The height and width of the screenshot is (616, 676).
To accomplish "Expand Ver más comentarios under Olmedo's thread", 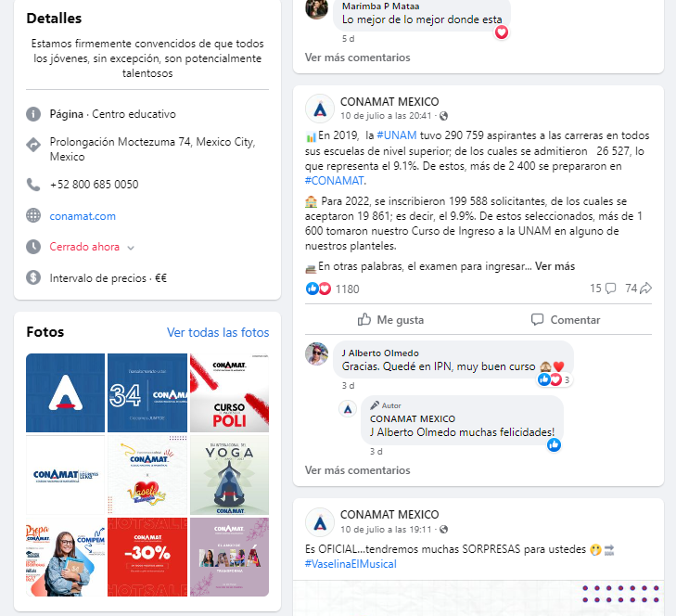I will pyautogui.click(x=357, y=470).
